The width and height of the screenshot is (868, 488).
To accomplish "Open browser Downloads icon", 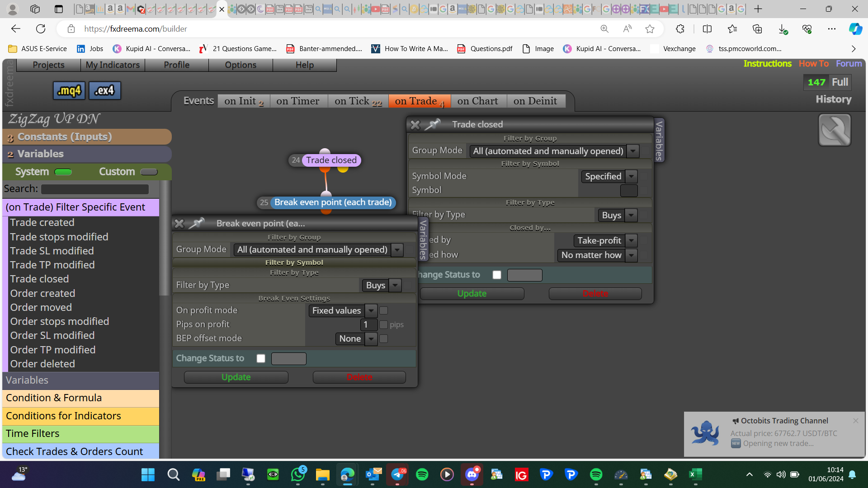I will (783, 29).
